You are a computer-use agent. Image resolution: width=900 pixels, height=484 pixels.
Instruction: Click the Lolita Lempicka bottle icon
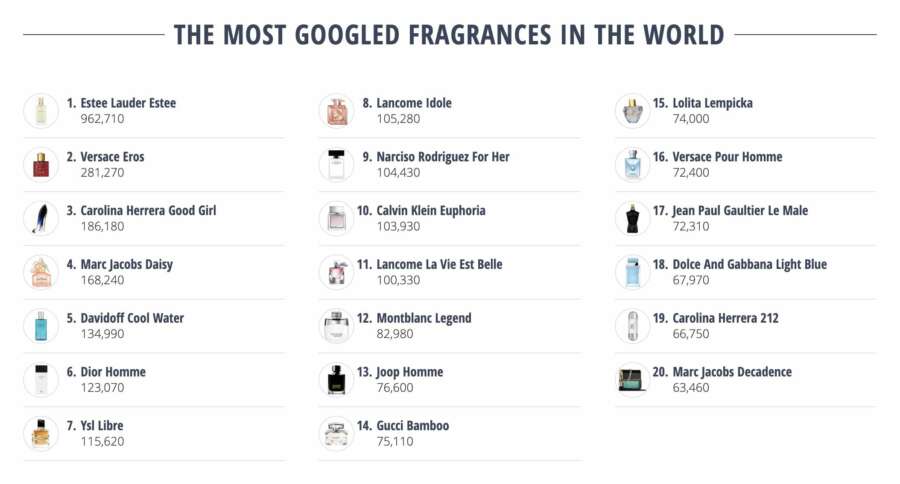[632, 110]
